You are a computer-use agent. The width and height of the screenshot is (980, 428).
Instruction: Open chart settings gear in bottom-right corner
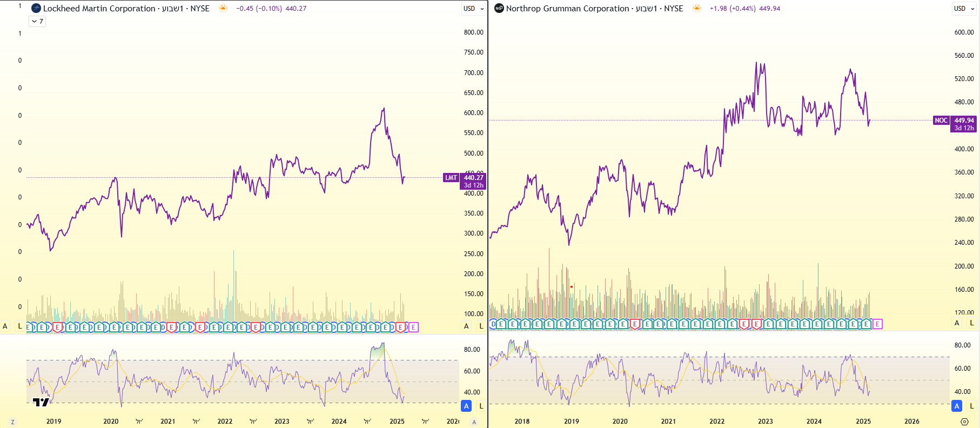click(964, 422)
